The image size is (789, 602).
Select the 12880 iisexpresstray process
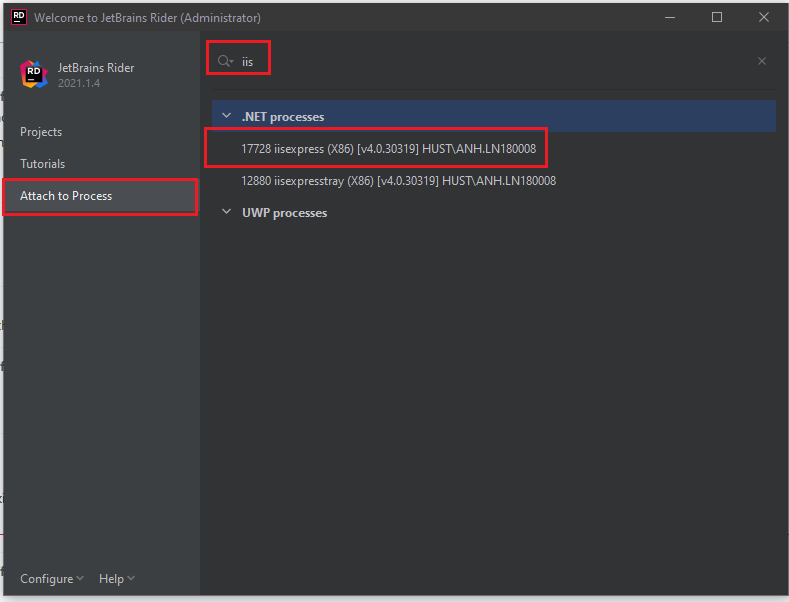(398, 181)
